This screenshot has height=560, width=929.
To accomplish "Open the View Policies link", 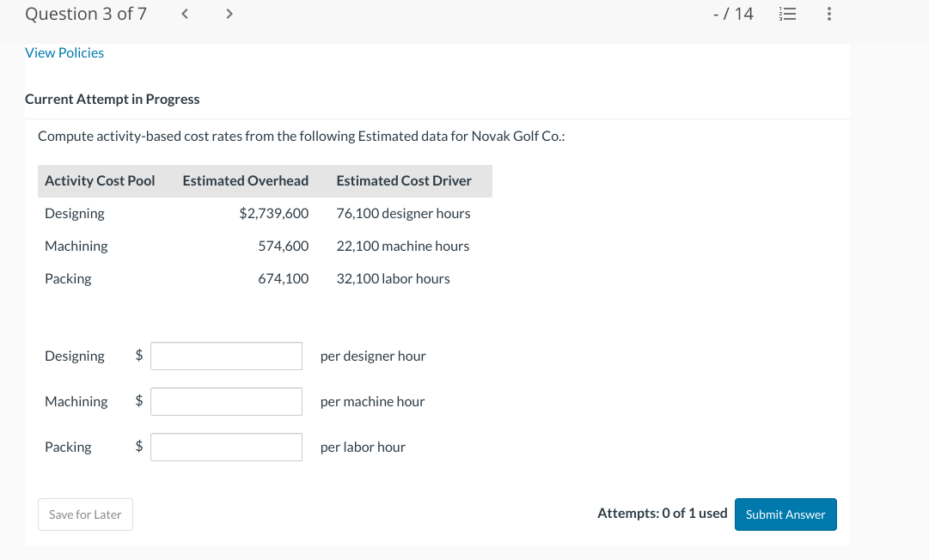I will coord(64,52).
